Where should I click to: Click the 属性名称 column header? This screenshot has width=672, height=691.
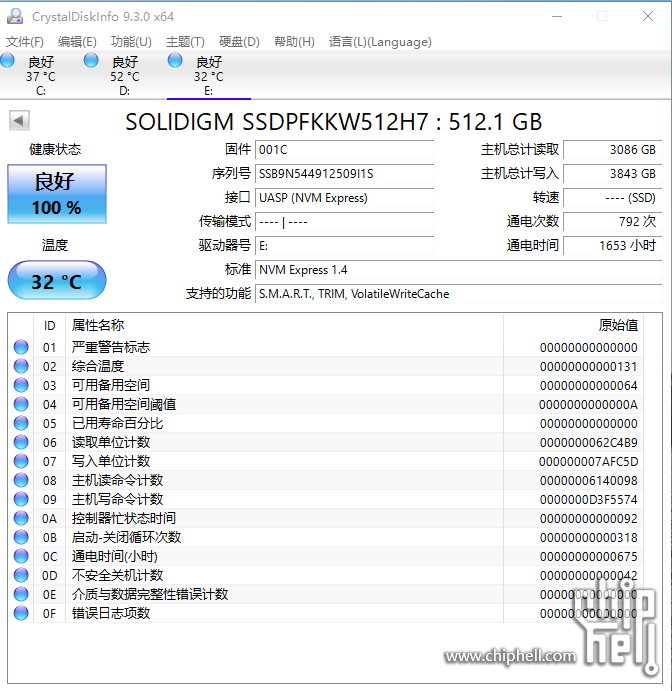click(x=284, y=326)
